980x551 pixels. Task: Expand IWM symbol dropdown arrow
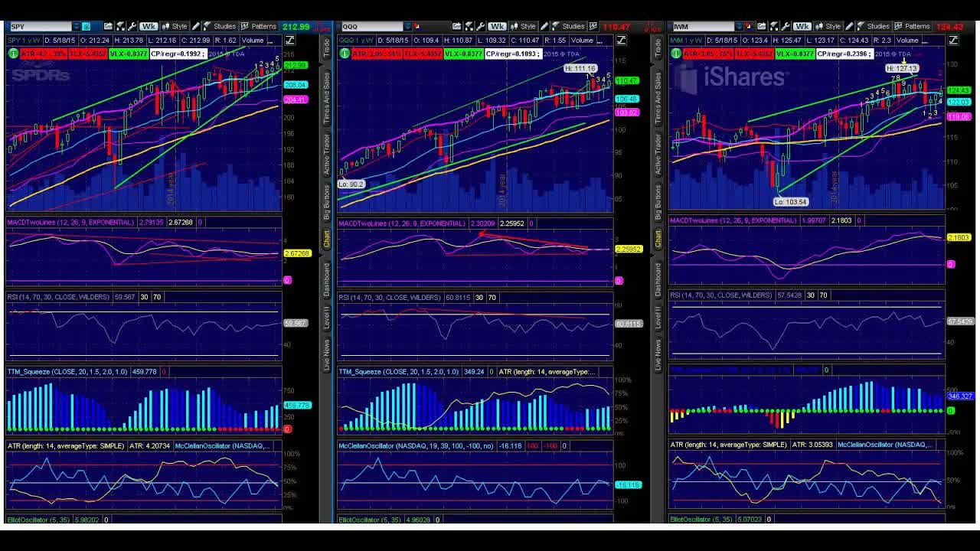tap(738, 27)
